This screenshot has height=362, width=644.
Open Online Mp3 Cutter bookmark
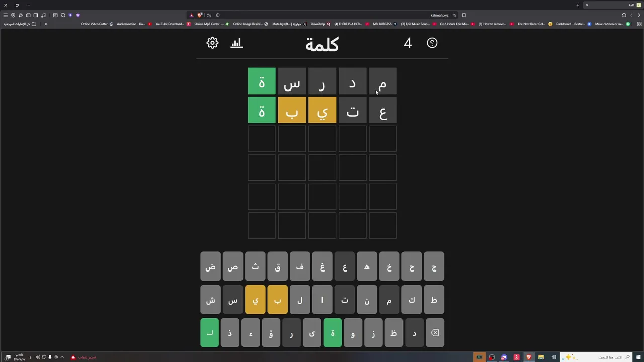coord(211,24)
